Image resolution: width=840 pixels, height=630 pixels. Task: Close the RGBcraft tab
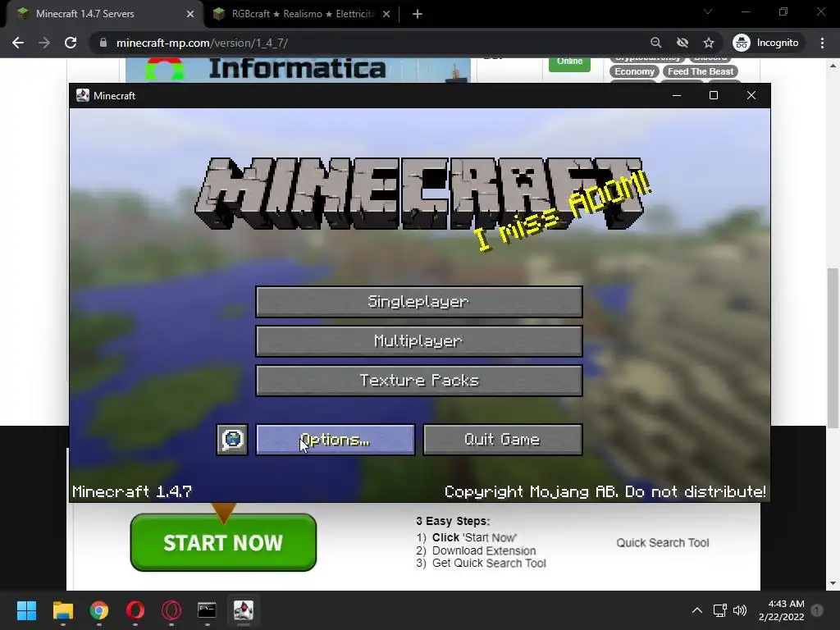click(x=386, y=14)
